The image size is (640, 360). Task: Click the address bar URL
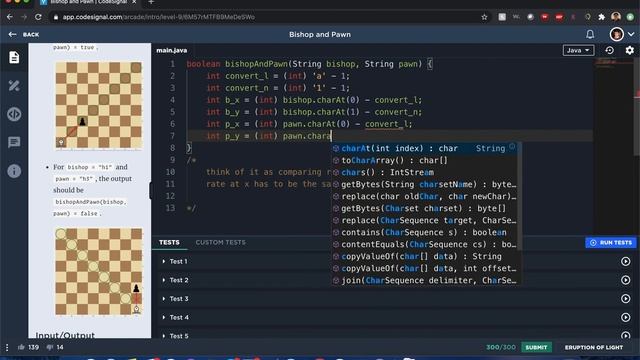[159, 17]
